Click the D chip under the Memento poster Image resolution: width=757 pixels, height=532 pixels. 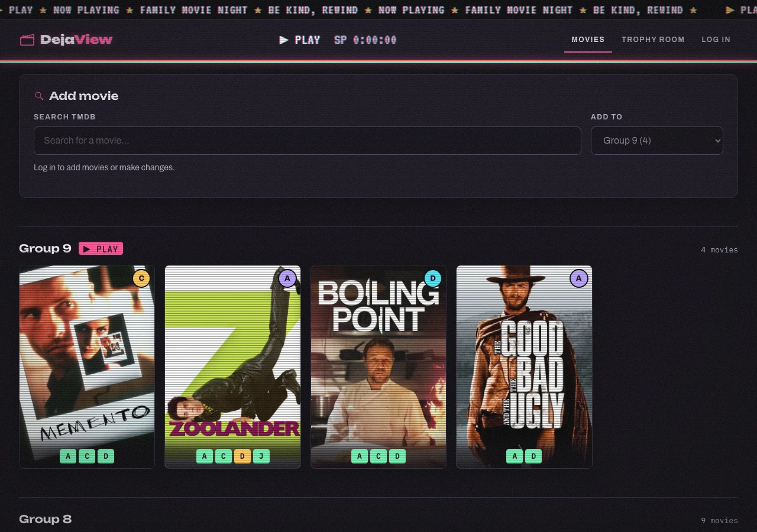[x=106, y=456]
